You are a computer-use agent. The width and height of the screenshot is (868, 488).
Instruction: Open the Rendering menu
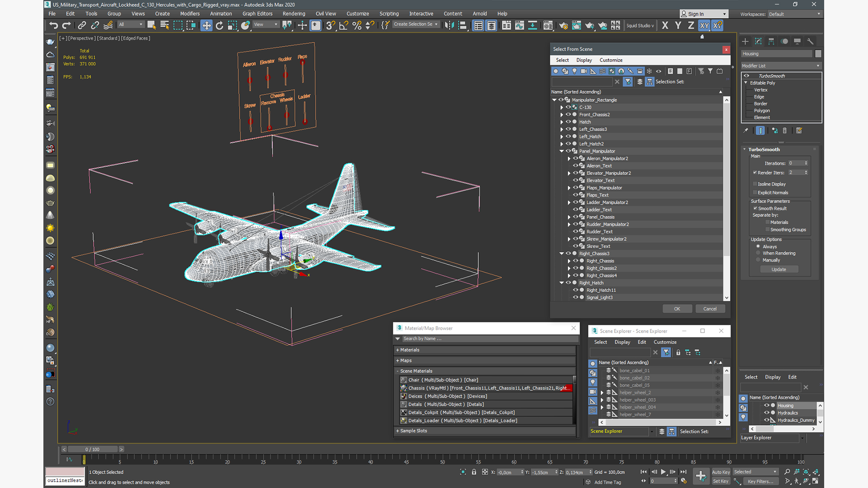(294, 14)
